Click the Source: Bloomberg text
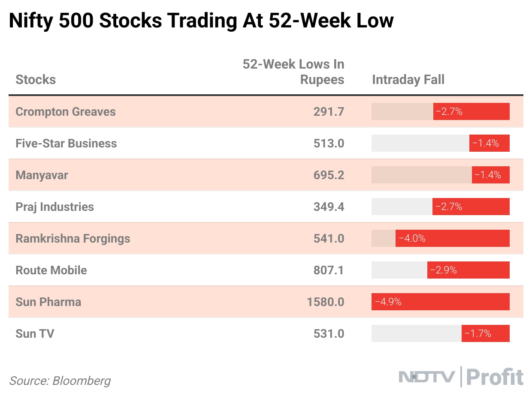532x396 pixels. pos(60,381)
